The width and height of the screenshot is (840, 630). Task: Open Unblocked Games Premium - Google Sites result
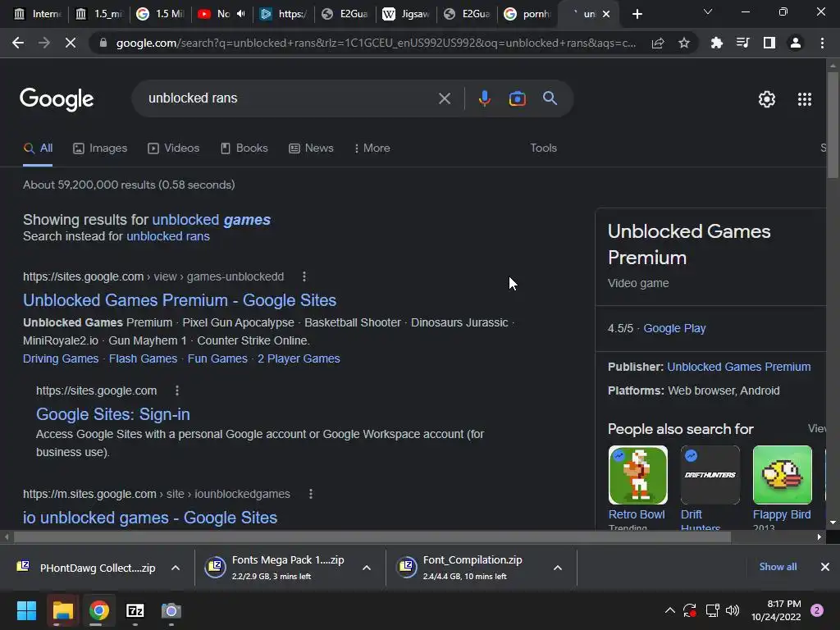(180, 300)
